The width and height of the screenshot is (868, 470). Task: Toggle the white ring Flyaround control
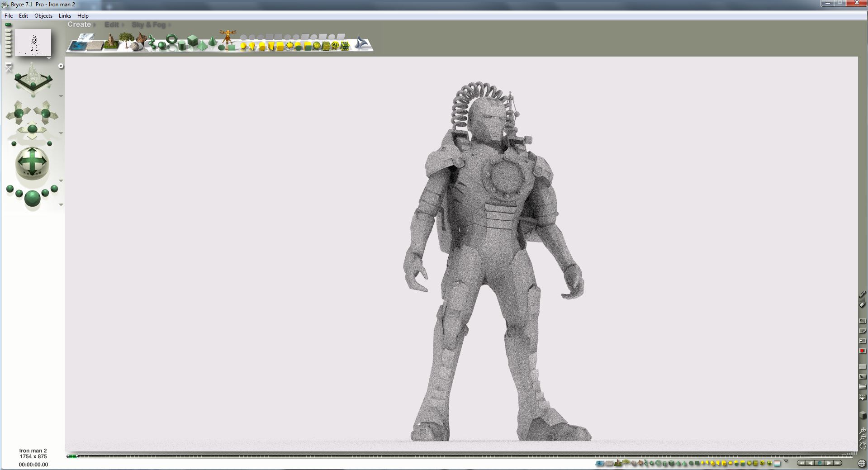tap(61, 66)
